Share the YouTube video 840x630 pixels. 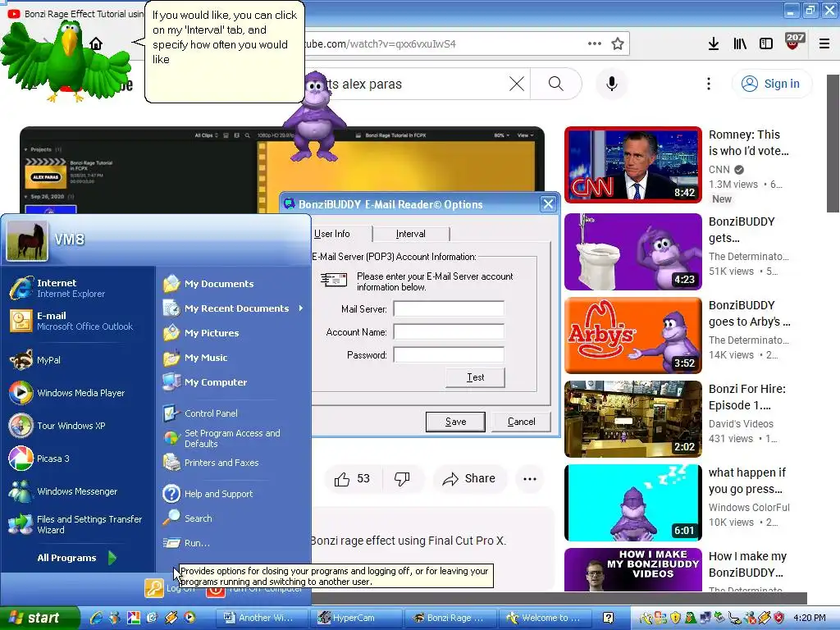pos(469,478)
